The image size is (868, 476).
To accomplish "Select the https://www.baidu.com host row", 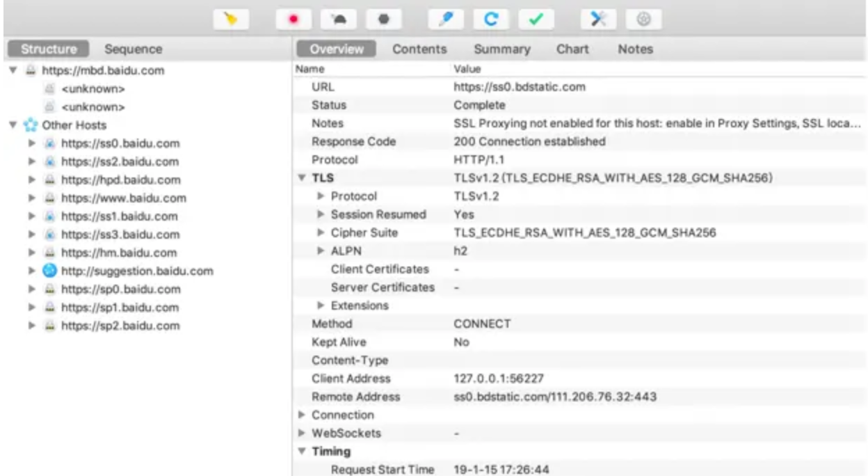I will pos(123,198).
